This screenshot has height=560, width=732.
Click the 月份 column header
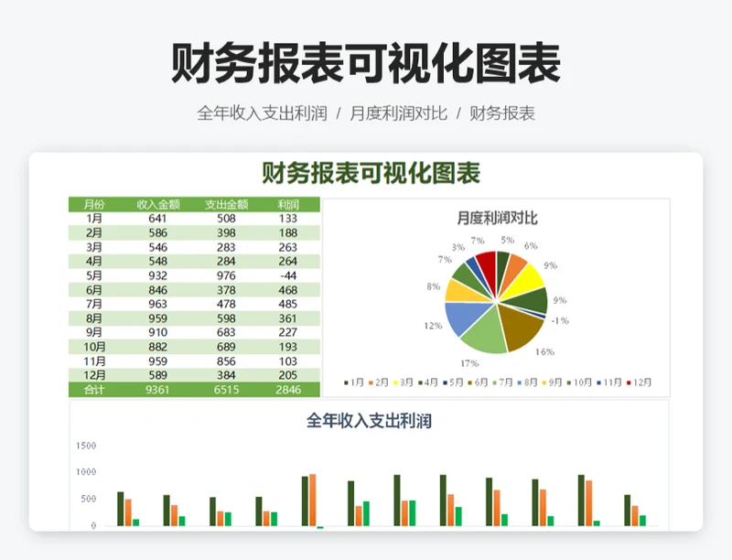coord(94,204)
